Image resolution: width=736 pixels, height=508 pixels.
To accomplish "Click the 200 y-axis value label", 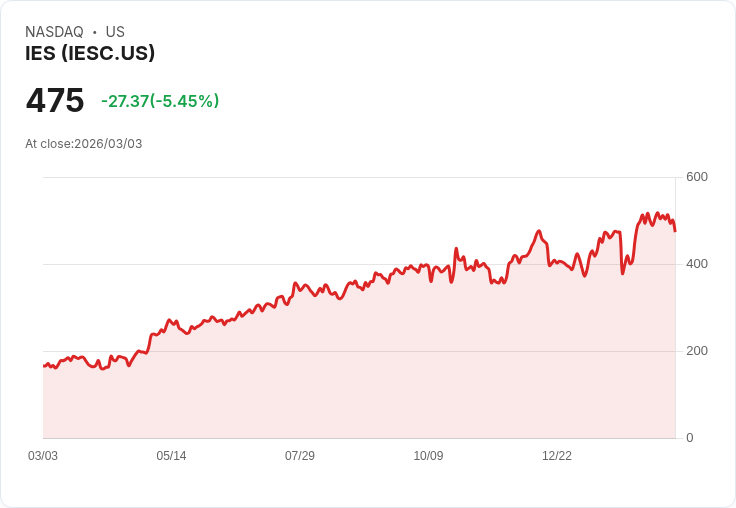I will pyautogui.click(x=697, y=351).
